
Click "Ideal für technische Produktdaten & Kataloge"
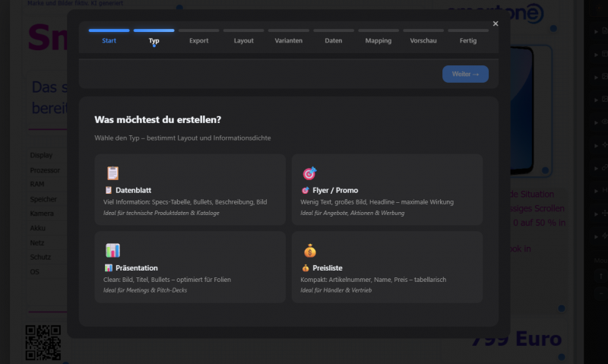pos(161,213)
